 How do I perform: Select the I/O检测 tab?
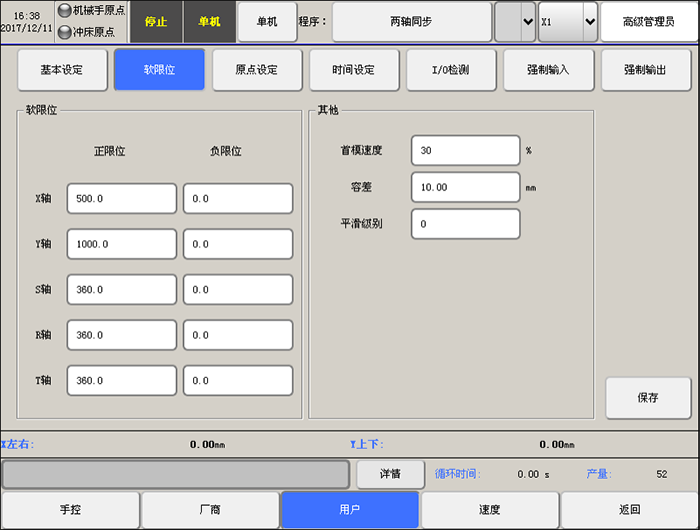pyautogui.click(x=451, y=70)
